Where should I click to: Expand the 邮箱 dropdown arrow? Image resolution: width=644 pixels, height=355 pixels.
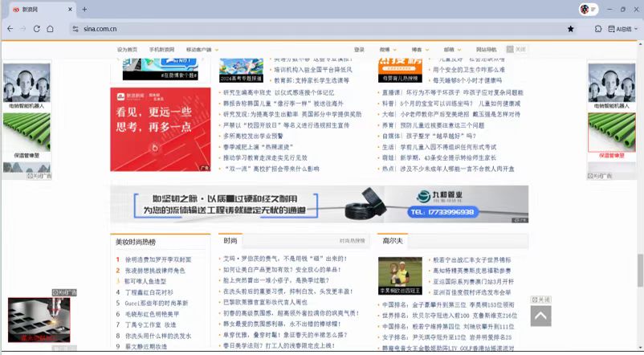click(x=459, y=50)
